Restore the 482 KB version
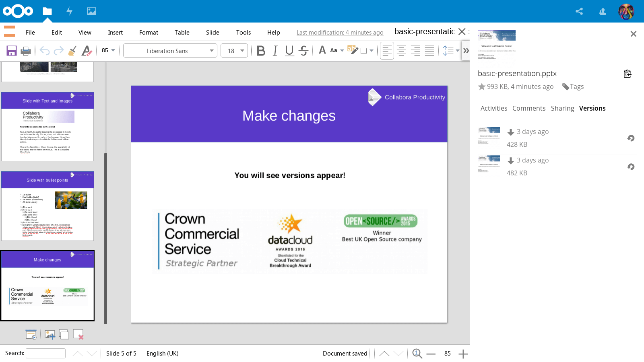 631,167
